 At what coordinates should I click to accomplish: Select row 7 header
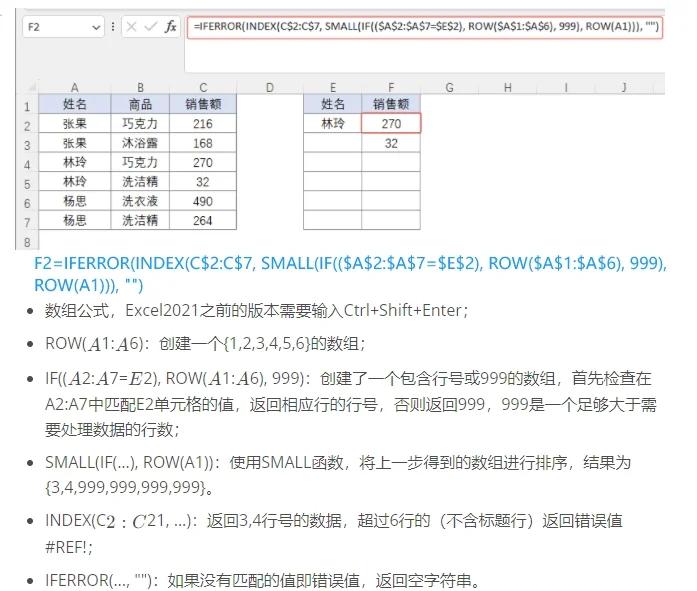pyautogui.click(x=27, y=223)
